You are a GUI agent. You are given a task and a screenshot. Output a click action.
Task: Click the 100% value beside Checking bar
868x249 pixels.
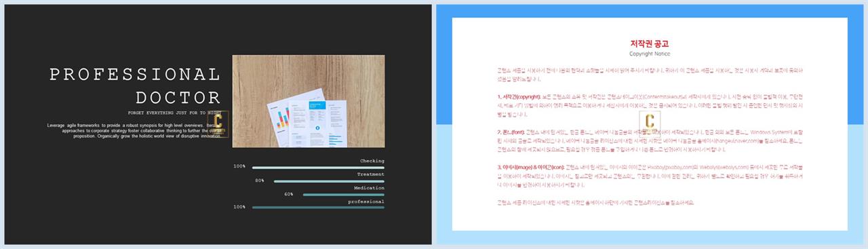[x=239, y=166]
